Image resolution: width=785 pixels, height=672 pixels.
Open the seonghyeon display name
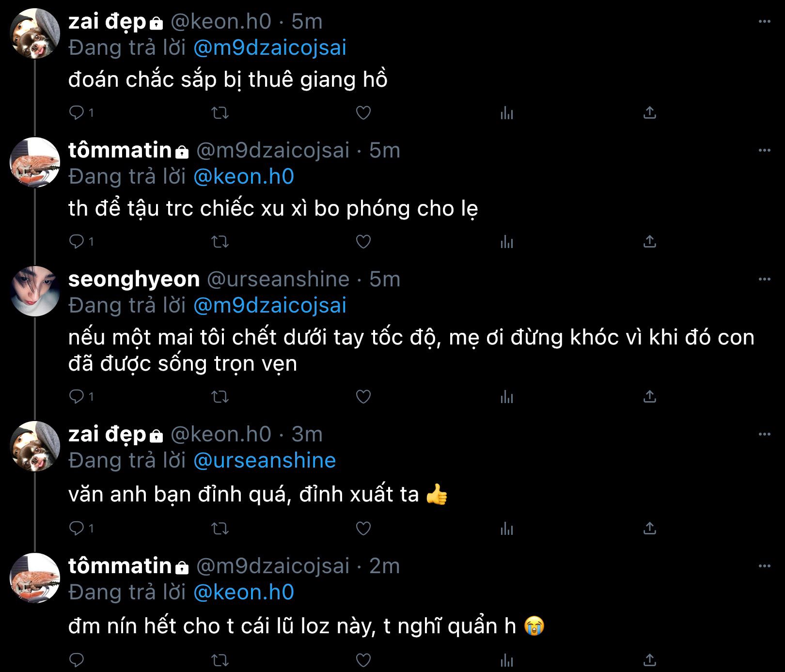click(x=134, y=279)
